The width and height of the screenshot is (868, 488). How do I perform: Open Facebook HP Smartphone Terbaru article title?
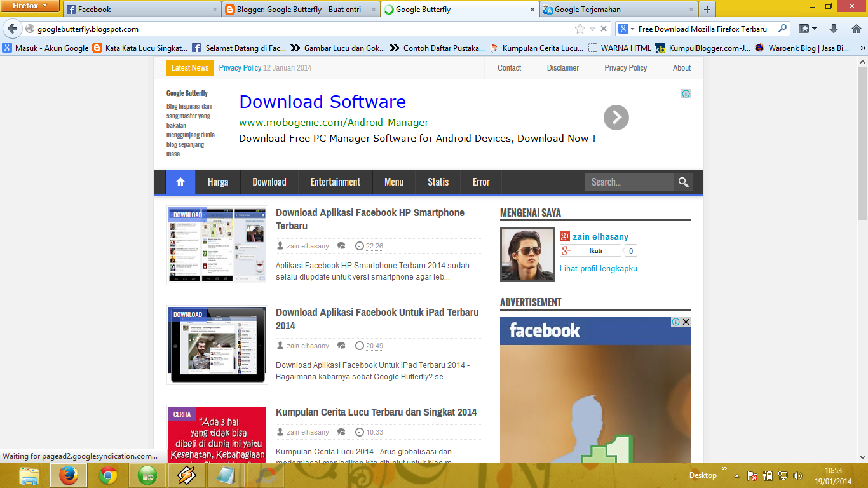point(370,219)
